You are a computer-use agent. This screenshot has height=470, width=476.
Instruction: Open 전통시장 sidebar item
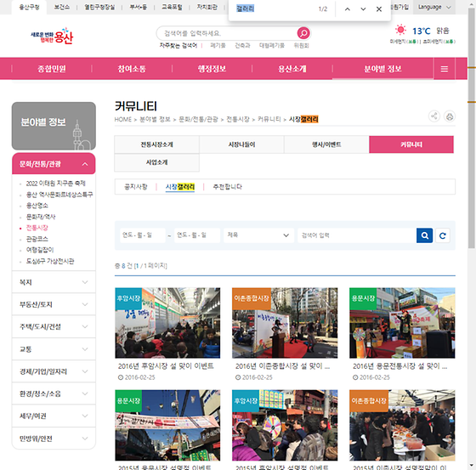[x=37, y=228]
